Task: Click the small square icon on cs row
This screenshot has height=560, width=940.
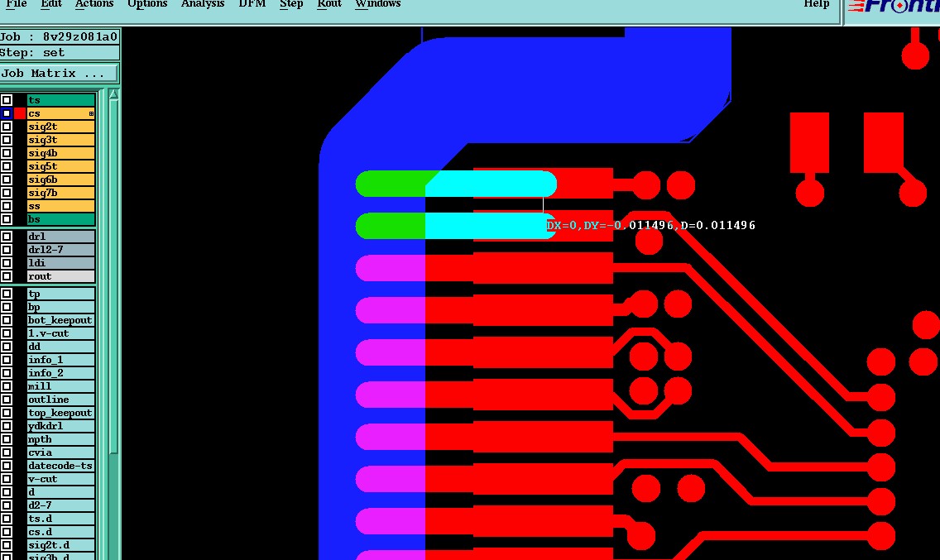Action: point(91,113)
